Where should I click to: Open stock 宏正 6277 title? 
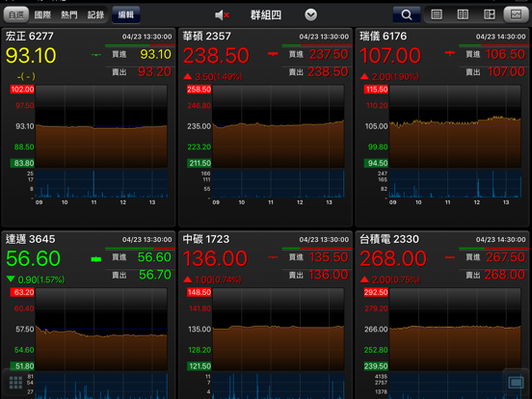tap(30, 36)
